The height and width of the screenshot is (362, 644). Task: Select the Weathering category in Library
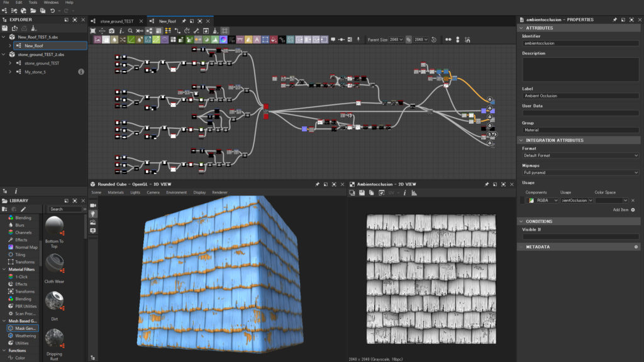(25, 336)
